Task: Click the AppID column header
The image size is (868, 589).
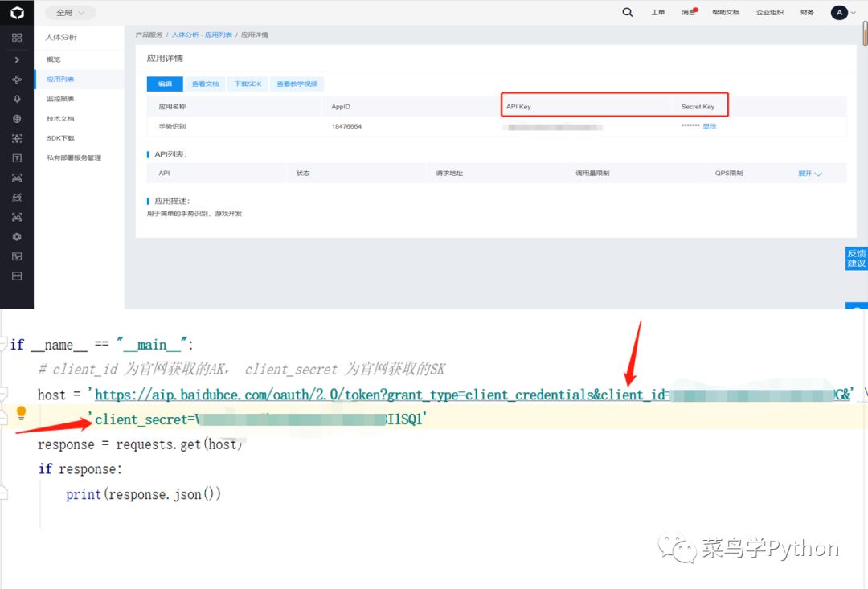Action: click(341, 106)
